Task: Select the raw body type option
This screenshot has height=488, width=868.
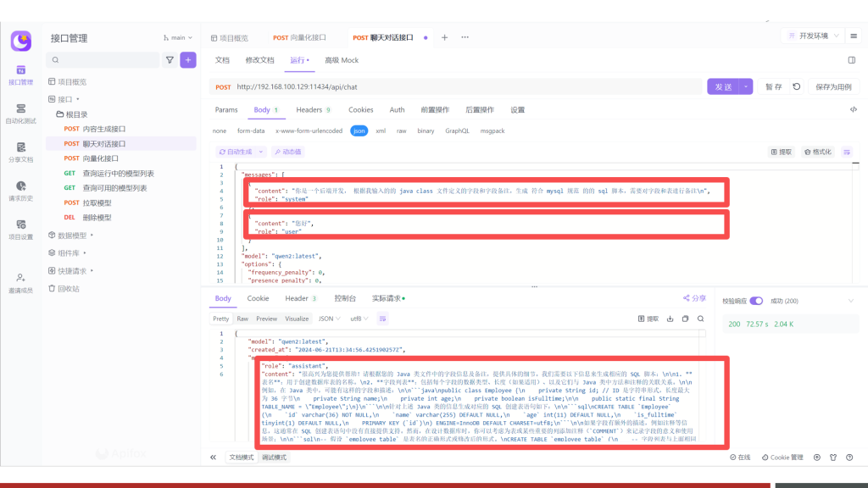Action: point(401,131)
